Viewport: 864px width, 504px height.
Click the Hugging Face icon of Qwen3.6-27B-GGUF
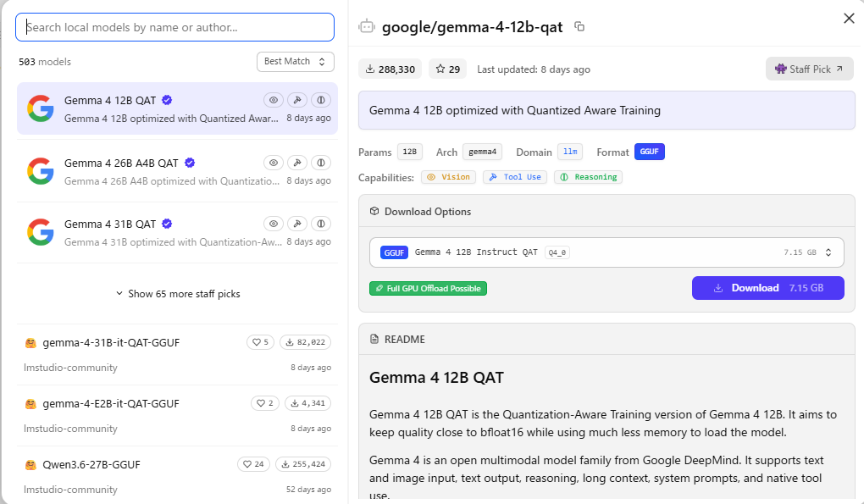click(x=30, y=465)
